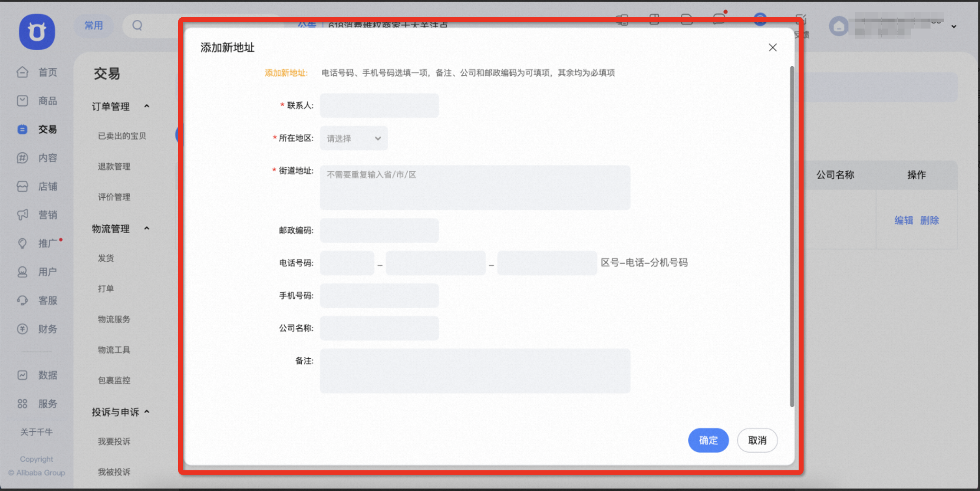The width and height of the screenshot is (980, 491).
Task: Open the 数据 data sidebar item
Action: point(37,375)
